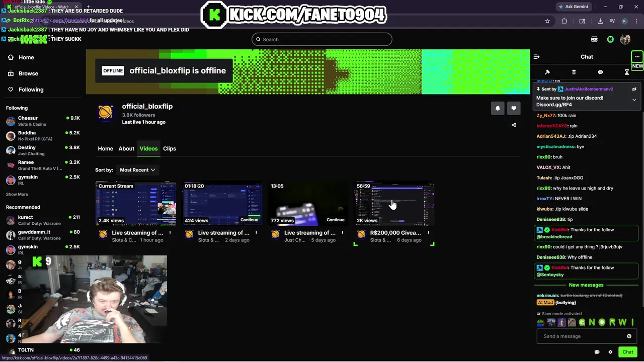This screenshot has height=362, width=644.
Task: Click the speech bubble icon in chat toolbar
Action: [x=600, y=72]
